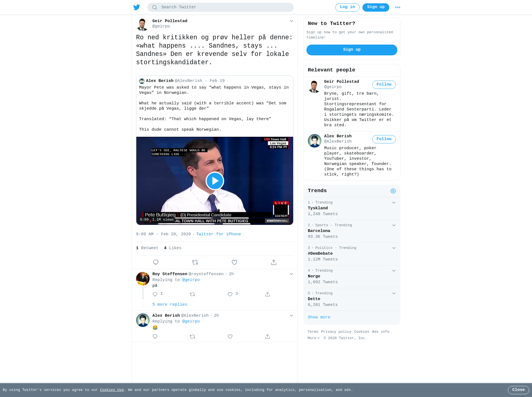Image resolution: width=532 pixels, height=397 pixels.
Task: Open chevron menu for #DemDebate trend
Action: [394, 248]
